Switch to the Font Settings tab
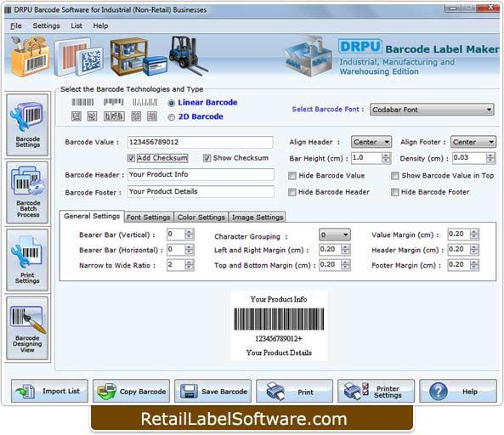 (149, 217)
